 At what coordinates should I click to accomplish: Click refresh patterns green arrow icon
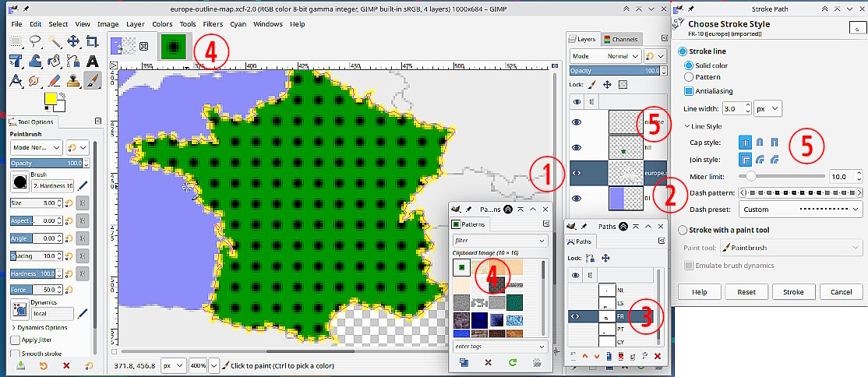(x=512, y=362)
